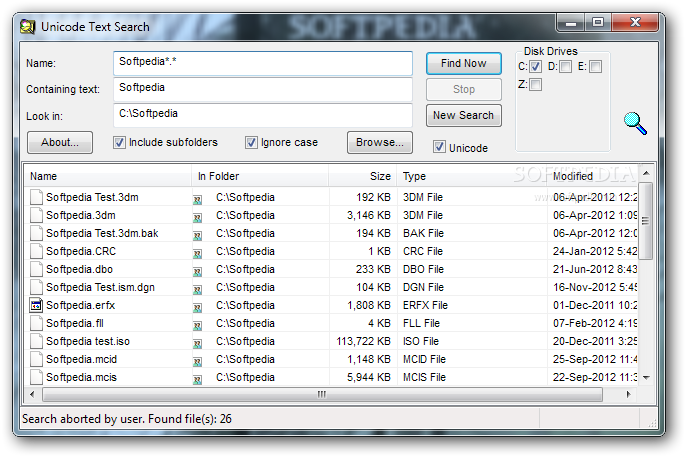Click folder icon in the Softpedia.erfx row
The width and height of the screenshot is (686, 457).
pos(198,308)
